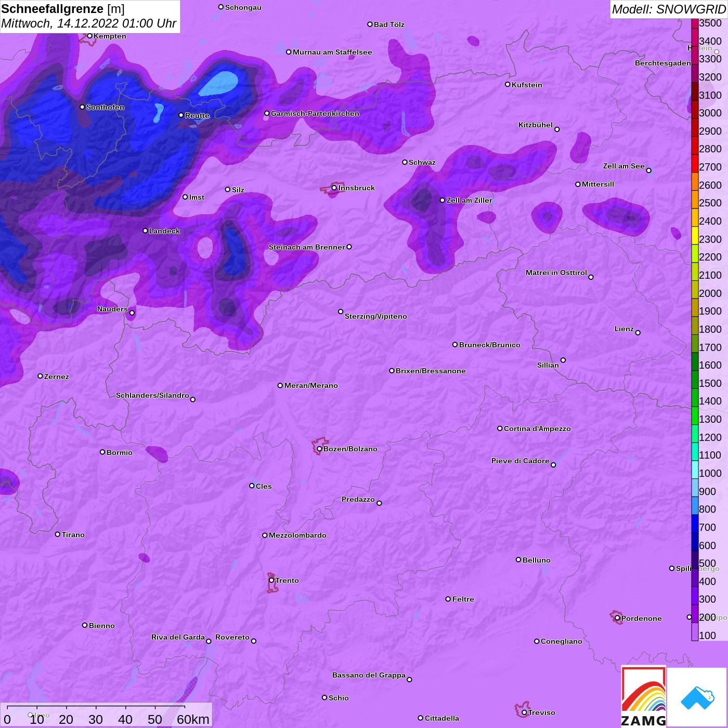Select the Bozen/Bolzano city marker dot
728x728 pixels.
319,449
